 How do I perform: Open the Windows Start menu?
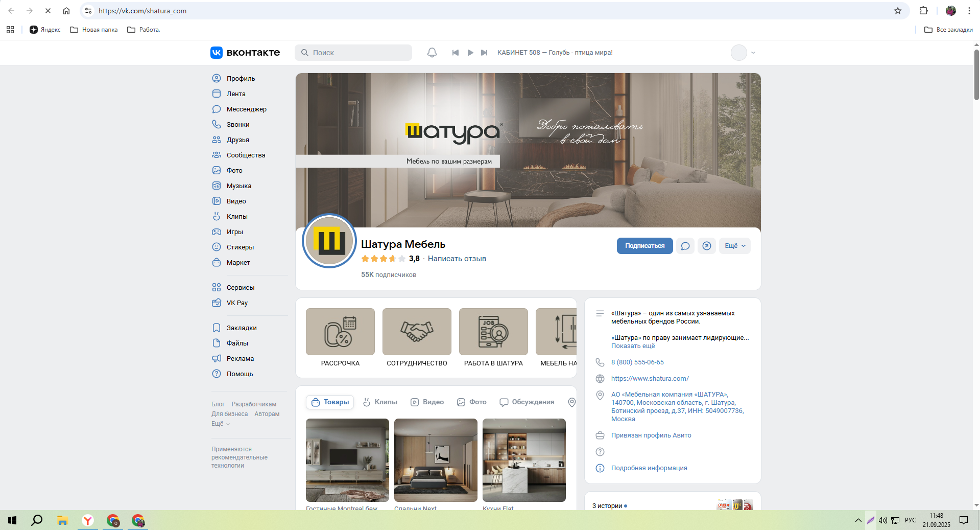12,520
